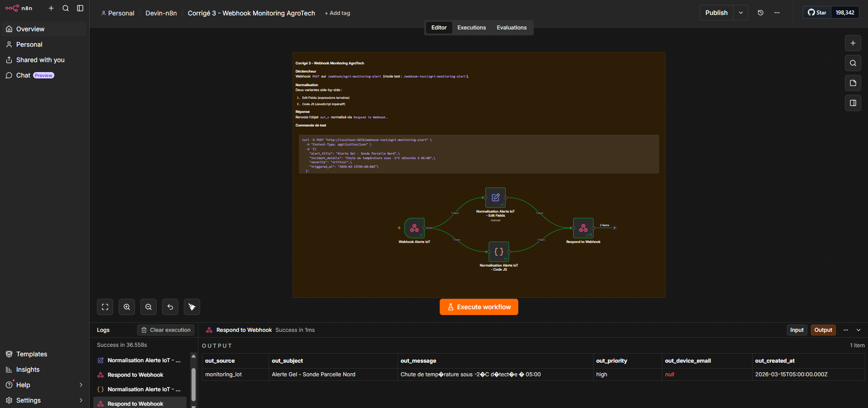The height and width of the screenshot is (408, 868).
Task: Switch to the Editor tab
Action: click(439, 28)
